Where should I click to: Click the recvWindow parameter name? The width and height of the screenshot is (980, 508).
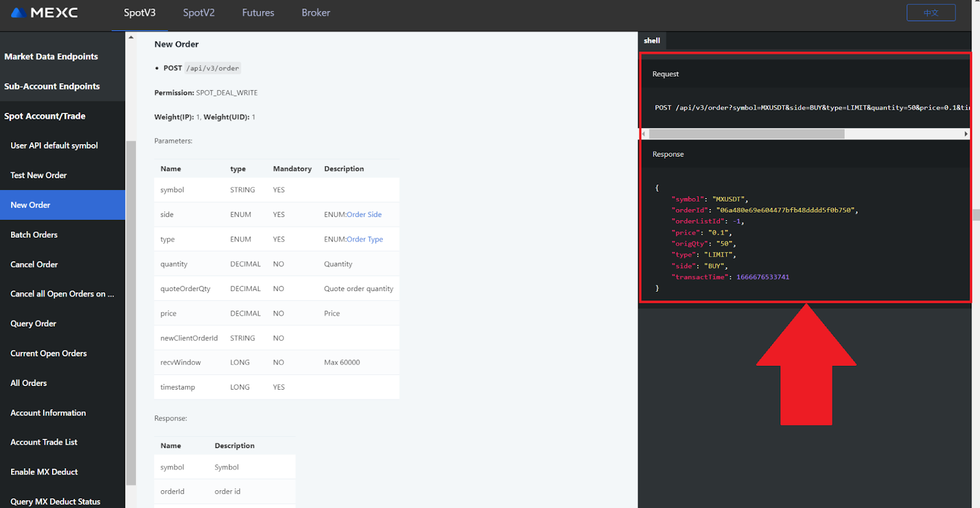pos(180,362)
